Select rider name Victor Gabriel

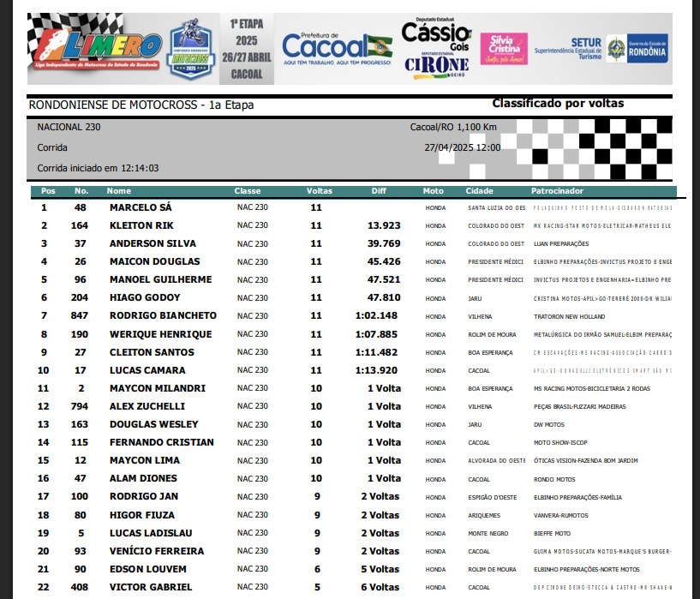151,587
